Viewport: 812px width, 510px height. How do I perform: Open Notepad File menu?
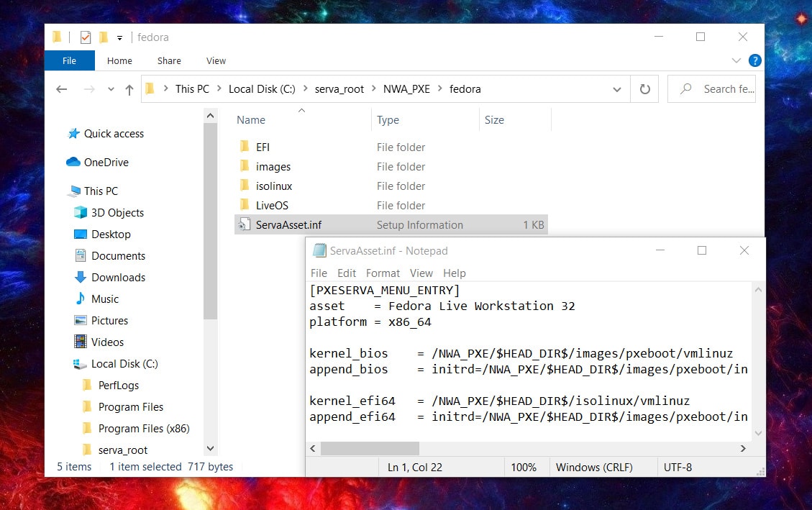click(319, 273)
